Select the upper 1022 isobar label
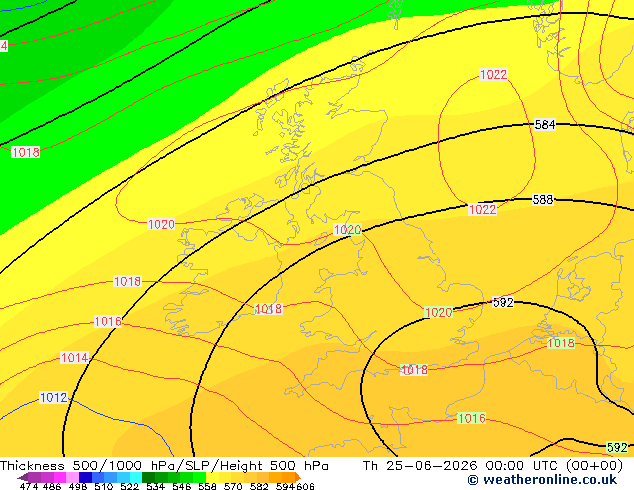The width and height of the screenshot is (634, 490). [x=493, y=74]
